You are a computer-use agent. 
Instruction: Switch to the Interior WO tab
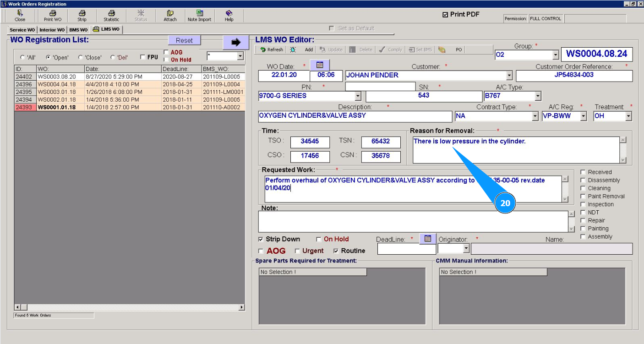[x=52, y=30]
